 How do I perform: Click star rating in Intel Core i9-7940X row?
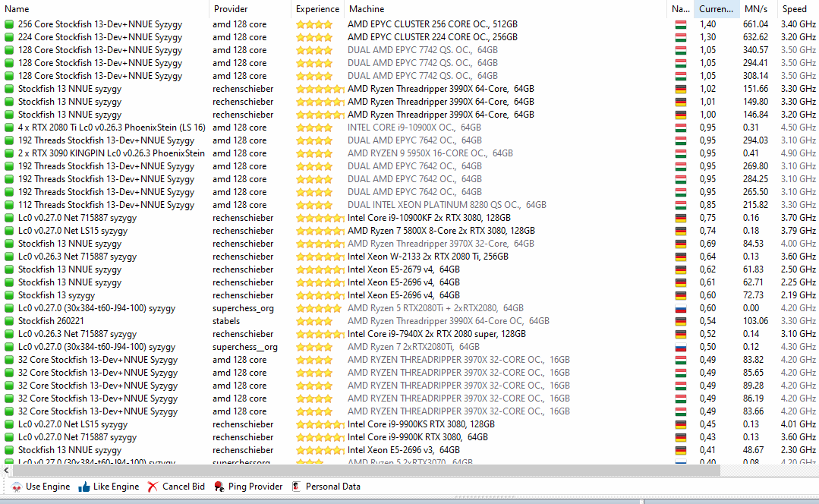tap(320, 334)
